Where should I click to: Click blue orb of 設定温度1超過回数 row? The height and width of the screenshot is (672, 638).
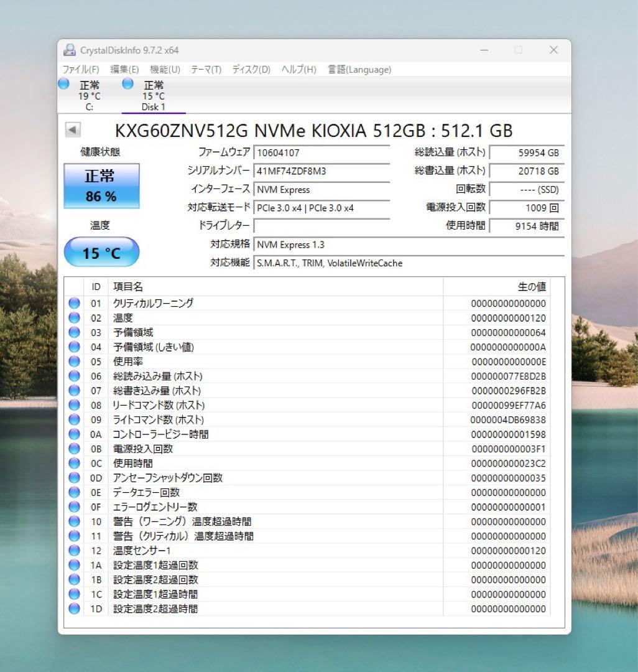74,565
